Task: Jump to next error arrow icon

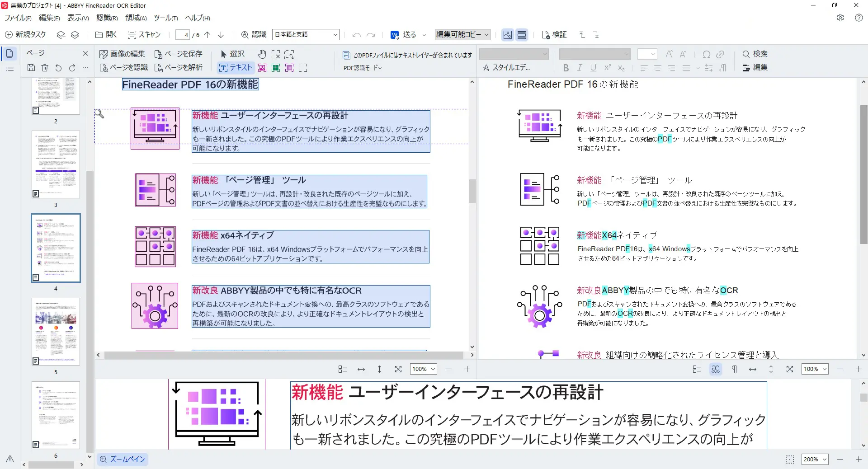Action: click(596, 35)
